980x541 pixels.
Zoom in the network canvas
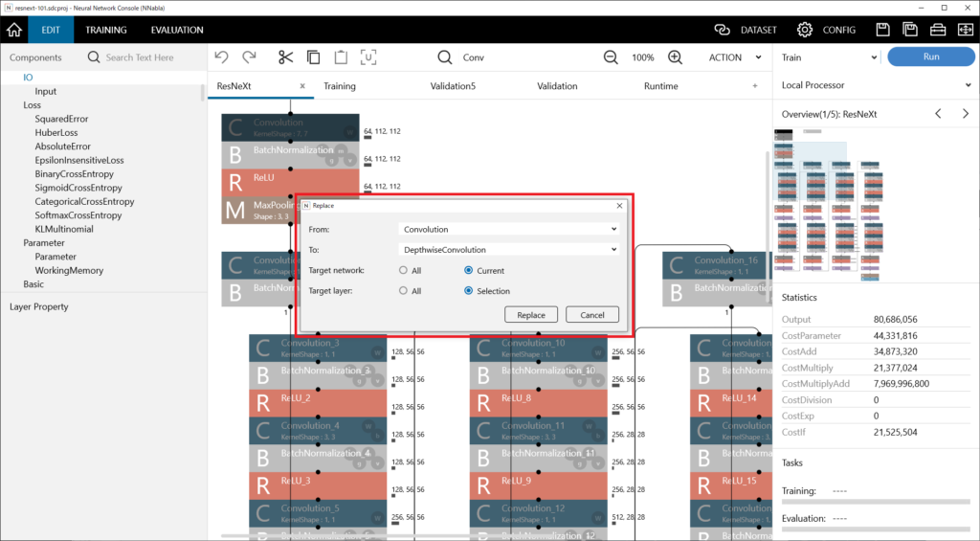(675, 56)
